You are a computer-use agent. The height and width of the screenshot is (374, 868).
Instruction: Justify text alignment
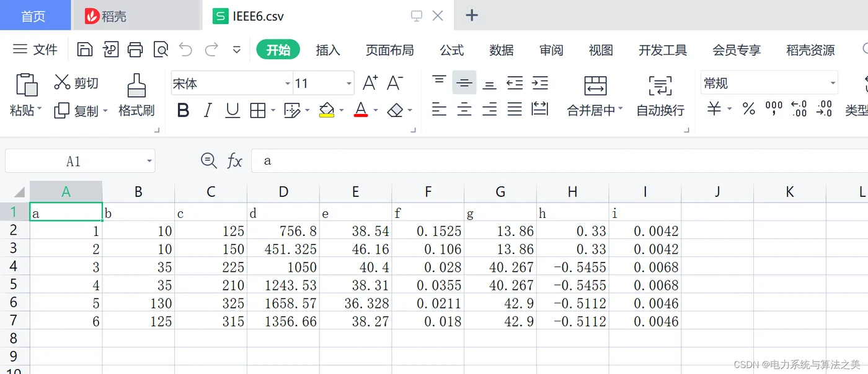click(x=515, y=110)
